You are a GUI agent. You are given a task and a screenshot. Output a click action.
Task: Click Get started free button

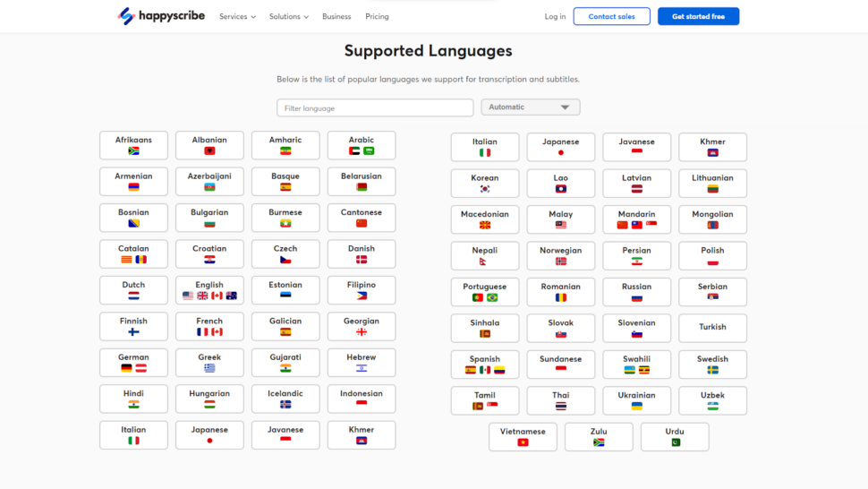pyautogui.click(x=699, y=17)
